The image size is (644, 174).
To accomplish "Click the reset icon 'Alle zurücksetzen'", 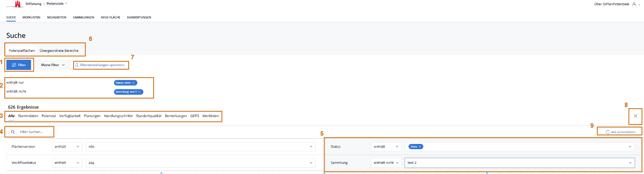I will (x=608, y=132).
